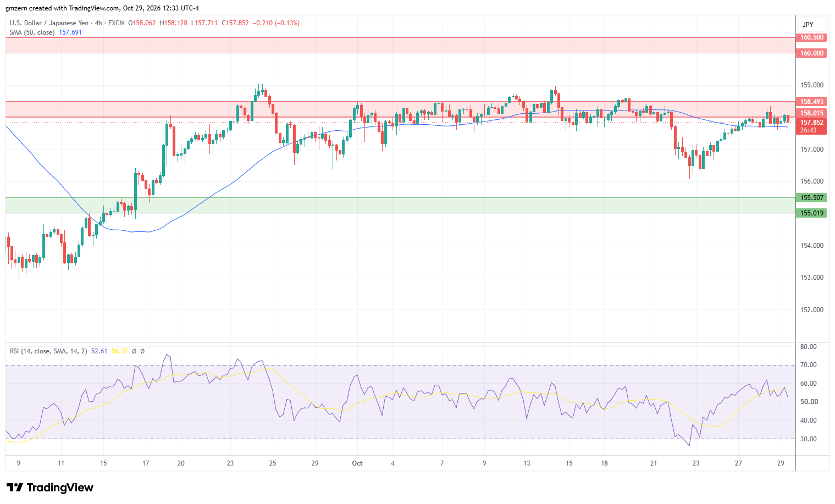The width and height of the screenshot is (835, 504).
Task: Click the high price H158.128
Action: [x=174, y=23]
